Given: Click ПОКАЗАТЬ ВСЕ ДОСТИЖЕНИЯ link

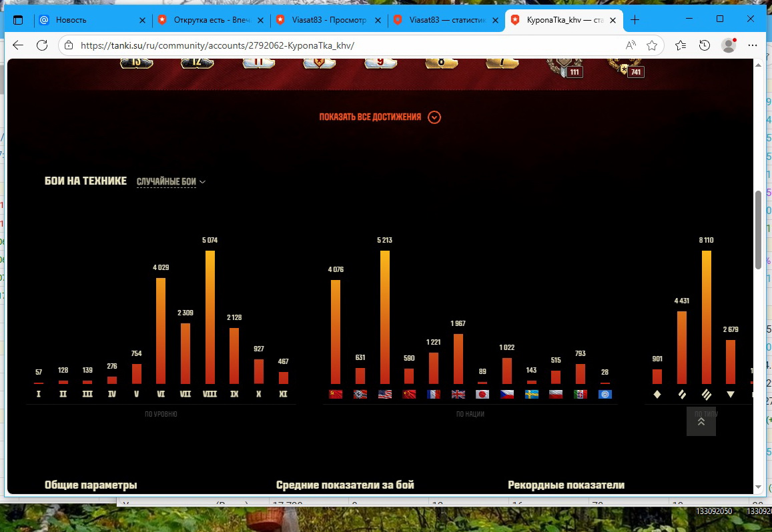Looking at the screenshot, I should coord(370,117).
